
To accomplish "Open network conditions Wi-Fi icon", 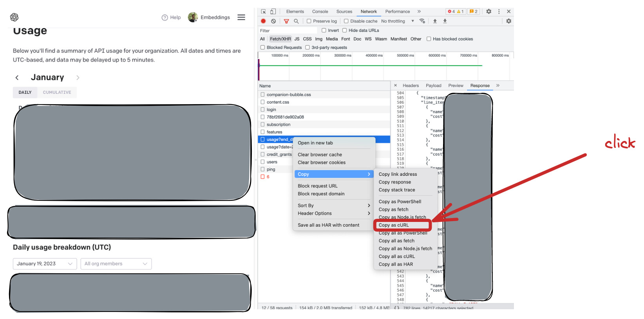I will point(422,21).
